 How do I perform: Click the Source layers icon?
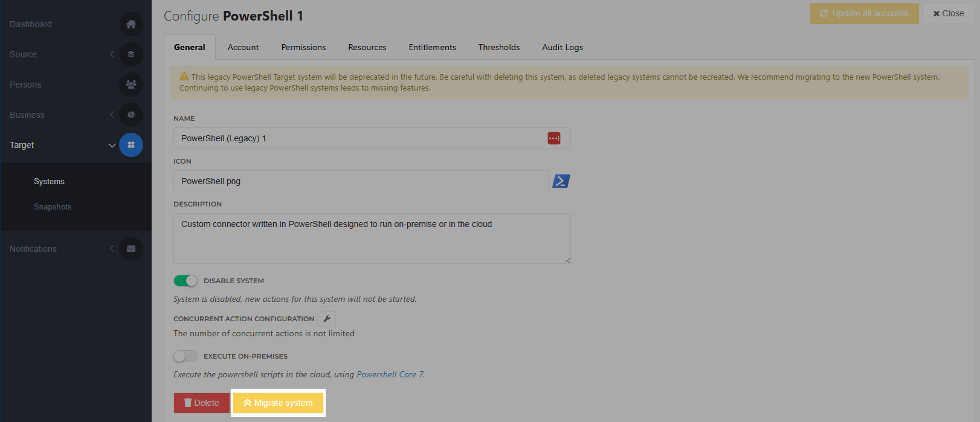pos(131,54)
